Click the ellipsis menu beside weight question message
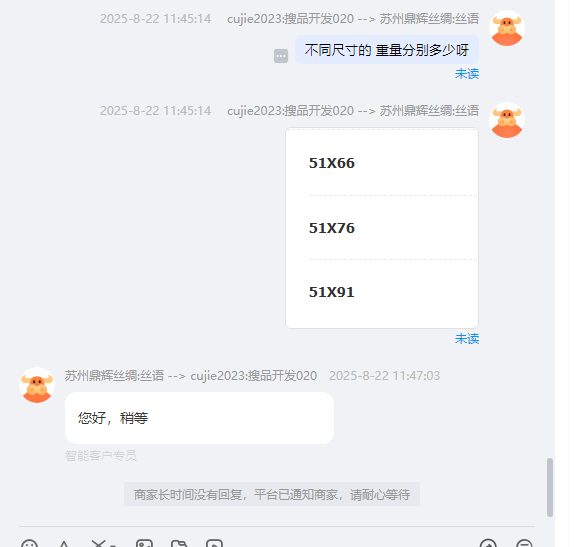The image size is (577, 547). (x=281, y=56)
